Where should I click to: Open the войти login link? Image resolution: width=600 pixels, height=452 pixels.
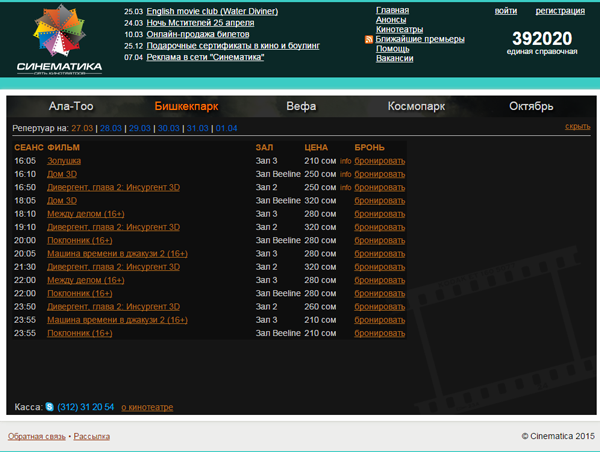pyautogui.click(x=506, y=10)
